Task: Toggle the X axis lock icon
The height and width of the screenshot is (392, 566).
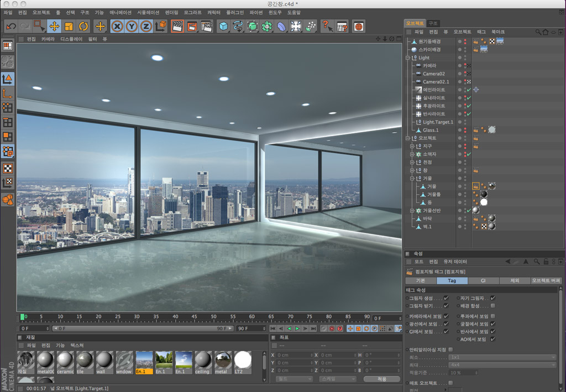Action: 117,26
